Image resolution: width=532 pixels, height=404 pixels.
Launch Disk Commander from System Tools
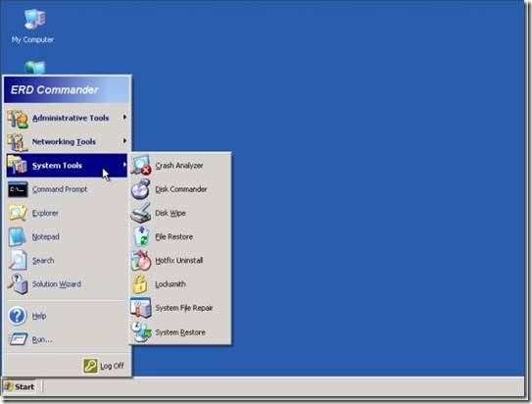point(181,189)
